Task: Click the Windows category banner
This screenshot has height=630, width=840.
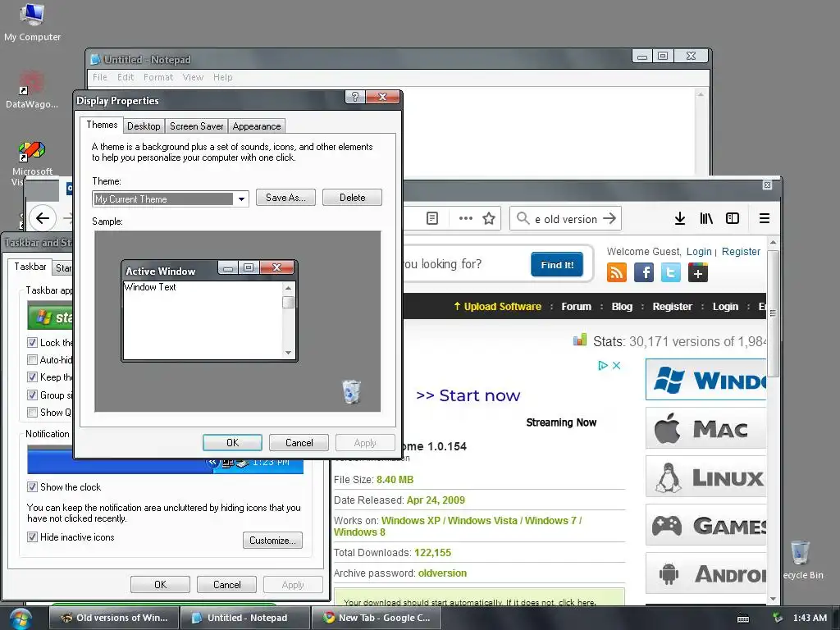Action: 706,379
